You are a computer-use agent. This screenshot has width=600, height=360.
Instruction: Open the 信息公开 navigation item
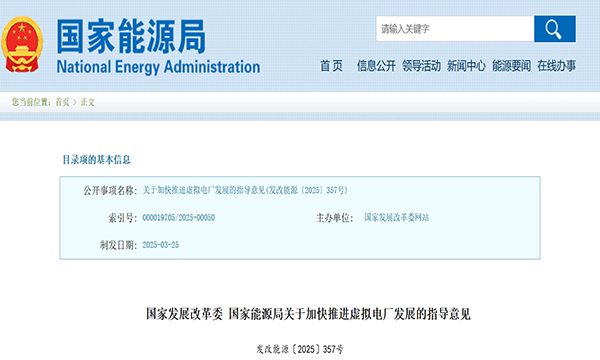click(376, 66)
